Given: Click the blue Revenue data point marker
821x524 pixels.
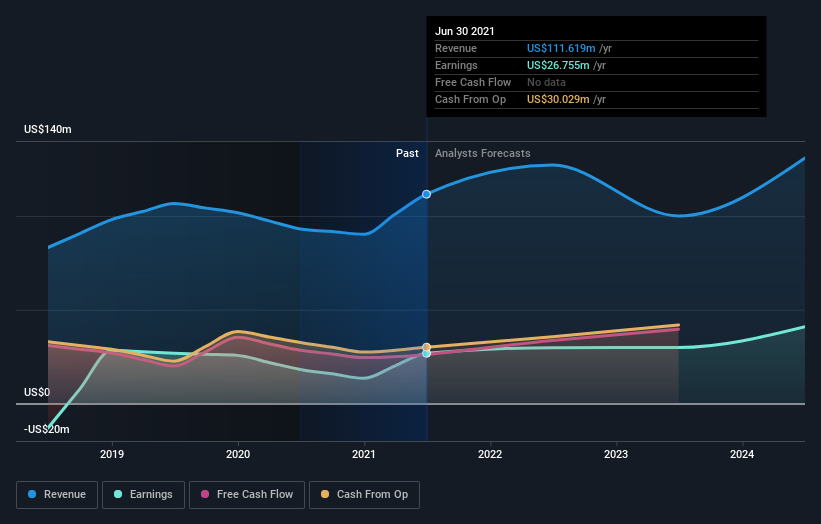Looking at the screenshot, I should click(427, 194).
